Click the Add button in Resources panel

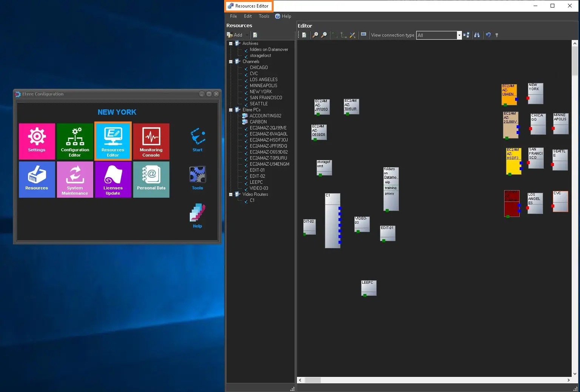point(235,35)
